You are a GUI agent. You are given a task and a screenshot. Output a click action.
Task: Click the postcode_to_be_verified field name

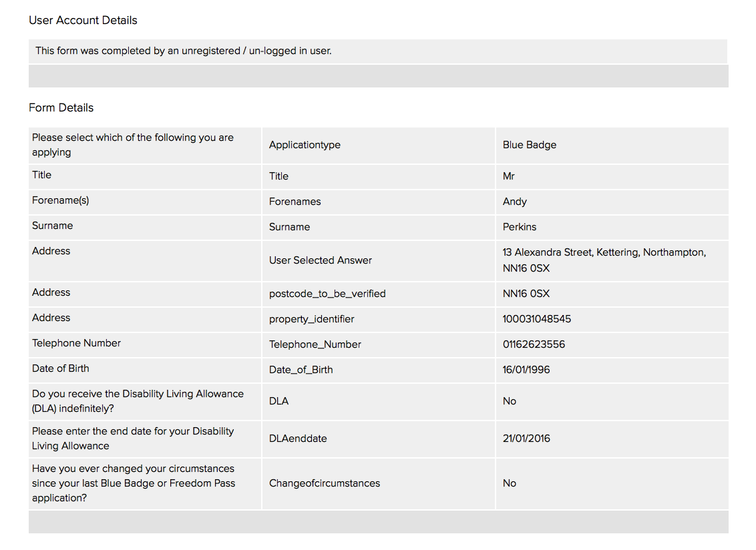click(327, 294)
